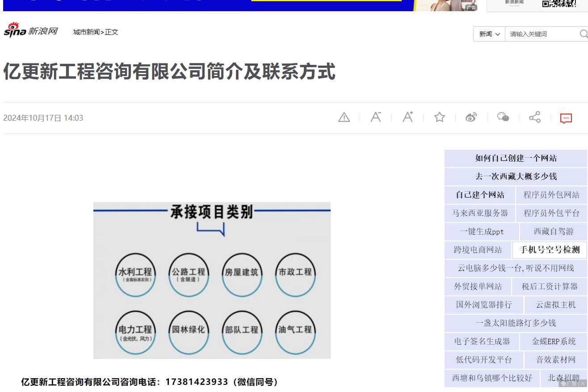Decrease article font size
Viewport: 588px width, 392px height.
[x=376, y=118]
